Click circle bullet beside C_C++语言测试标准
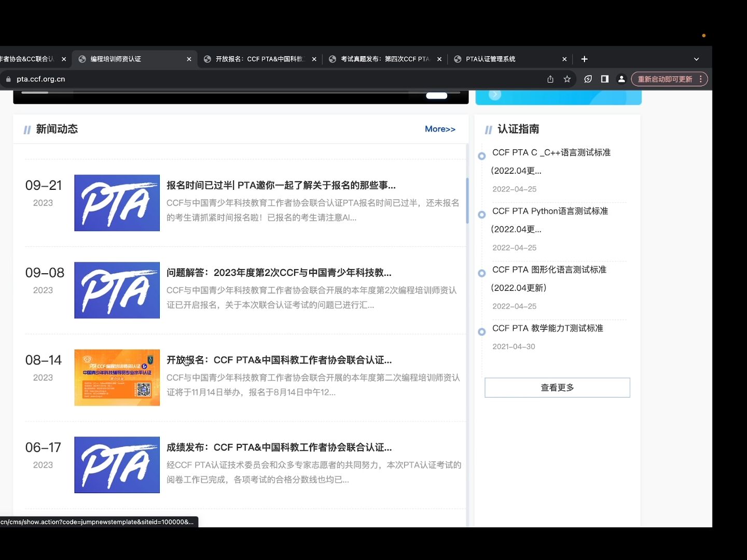The image size is (747, 560). (481, 156)
